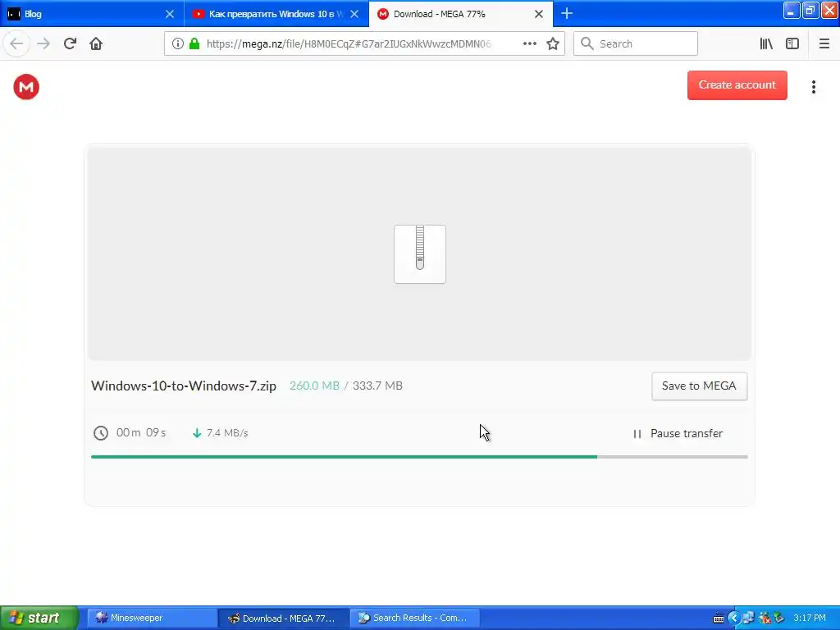Close the YouTube tab
This screenshot has height=630, width=840.
(354, 14)
